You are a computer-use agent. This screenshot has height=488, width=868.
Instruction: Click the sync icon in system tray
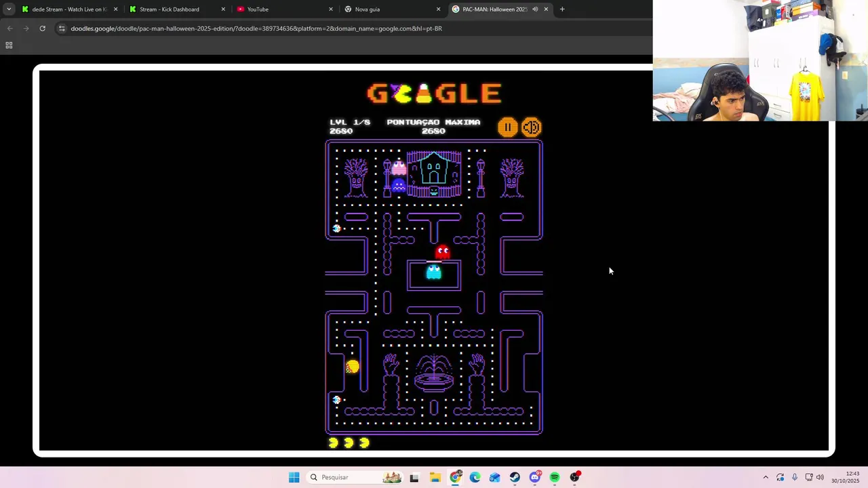(x=781, y=477)
